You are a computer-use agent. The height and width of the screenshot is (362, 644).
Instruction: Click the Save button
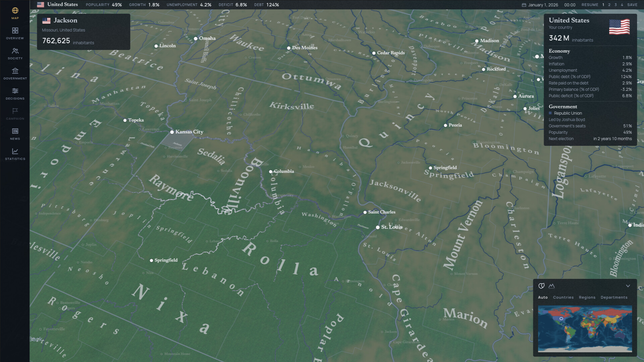click(632, 5)
